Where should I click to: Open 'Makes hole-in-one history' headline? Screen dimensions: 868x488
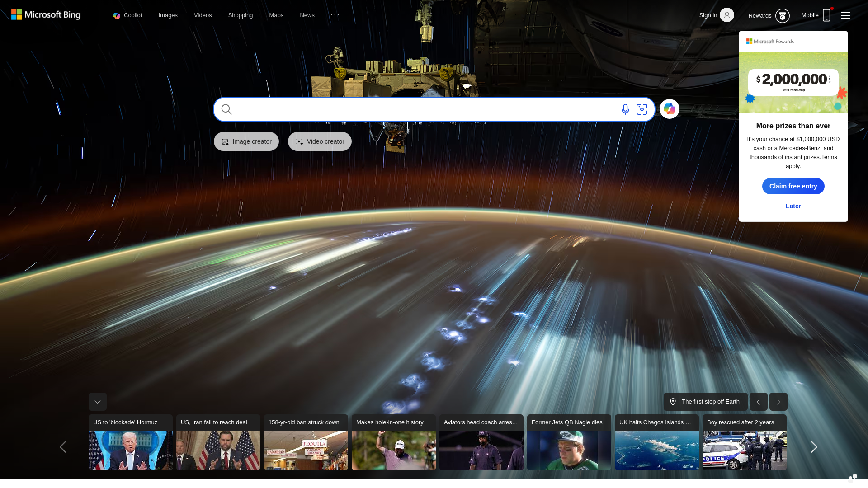click(390, 422)
